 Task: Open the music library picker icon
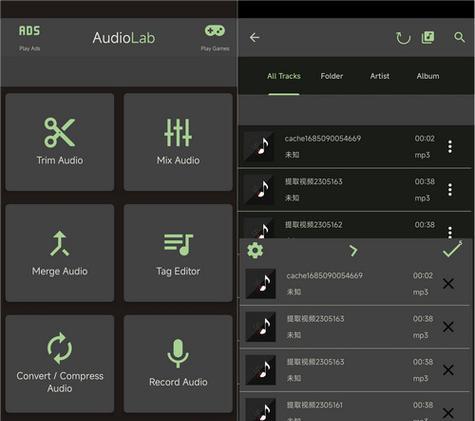428,37
